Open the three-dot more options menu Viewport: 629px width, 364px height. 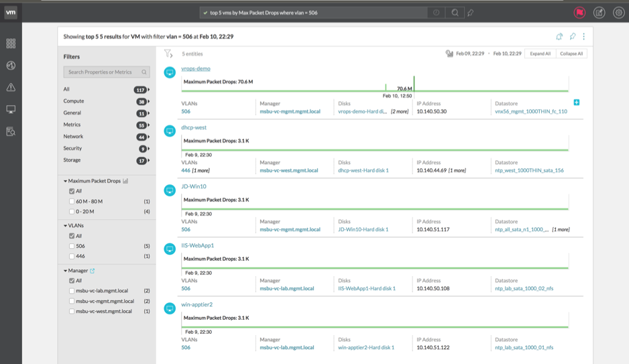point(583,37)
